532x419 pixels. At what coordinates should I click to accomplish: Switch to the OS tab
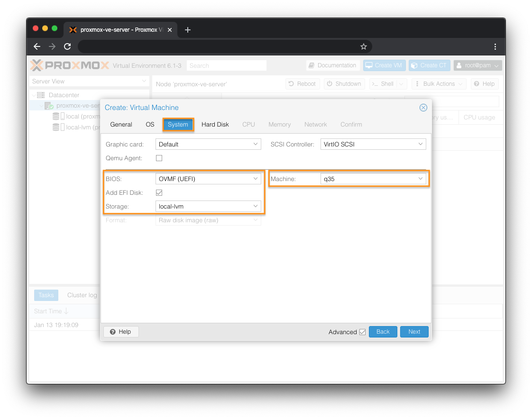150,125
